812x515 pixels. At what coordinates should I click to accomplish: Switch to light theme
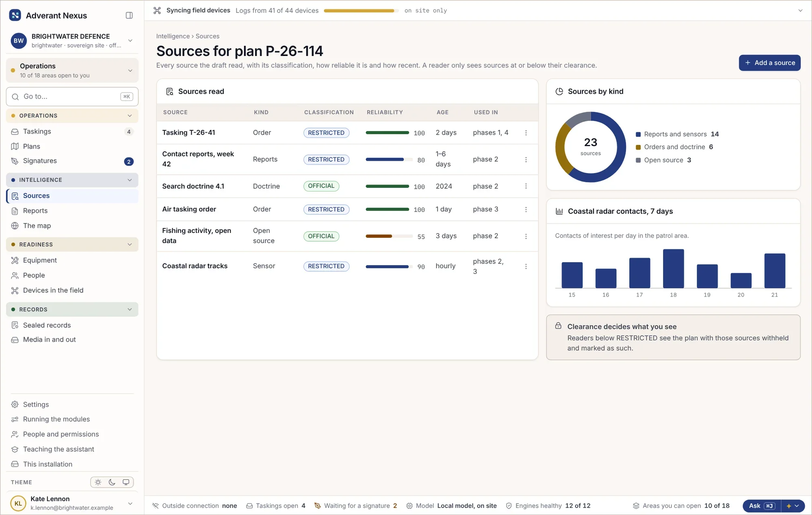pos(98,482)
